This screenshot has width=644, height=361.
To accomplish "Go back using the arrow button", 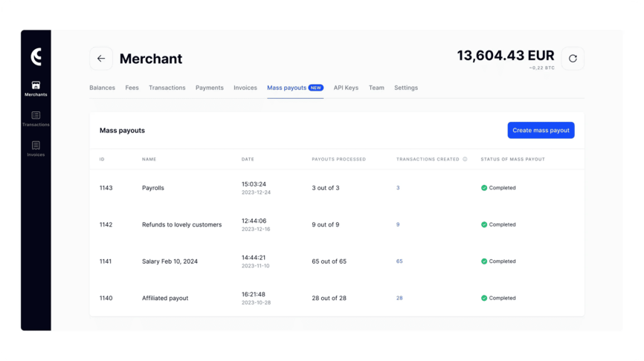I will (x=101, y=59).
